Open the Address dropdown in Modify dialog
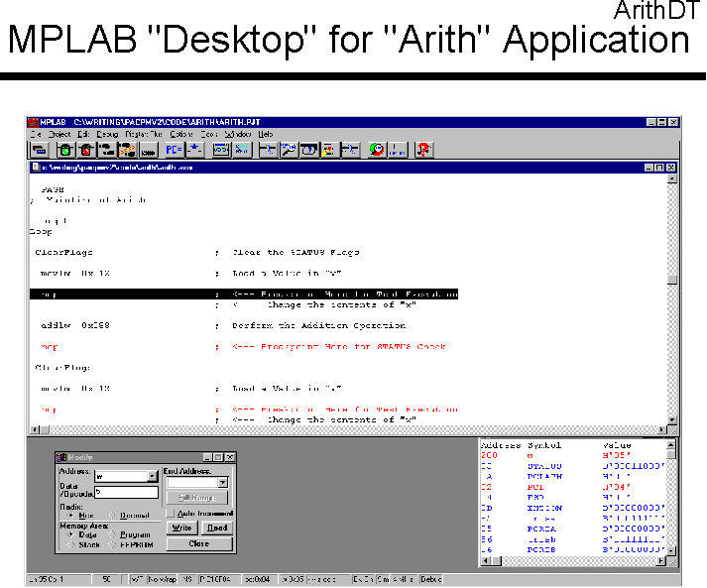Image resolution: width=707 pixels, height=588 pixels. click(153, 476)
